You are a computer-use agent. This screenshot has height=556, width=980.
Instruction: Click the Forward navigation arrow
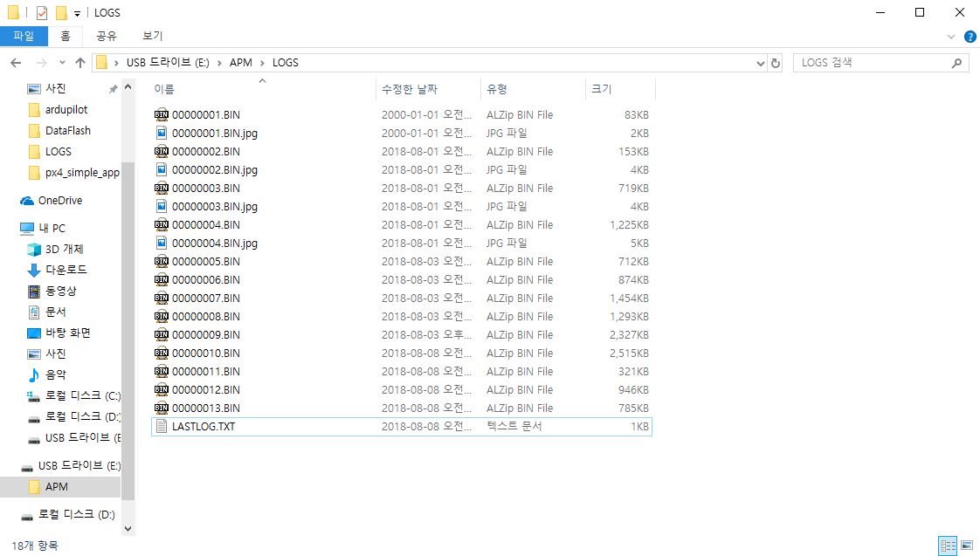click(41, 63)
